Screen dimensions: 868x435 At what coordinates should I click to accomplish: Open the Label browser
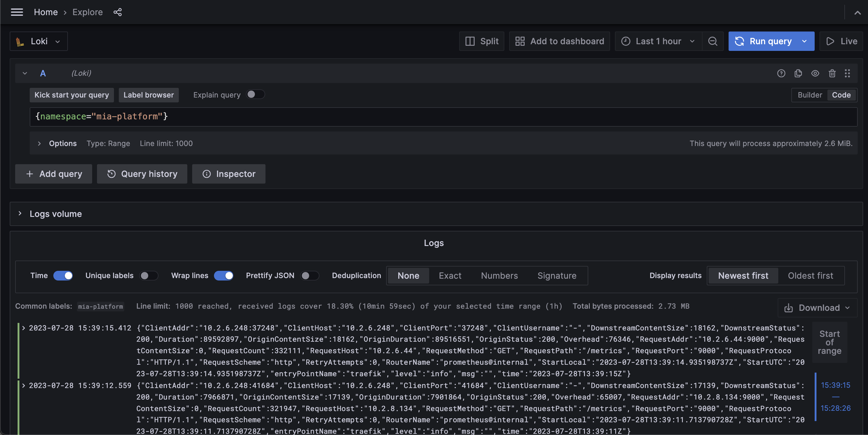pyautogui.click(x=149, y=95)
